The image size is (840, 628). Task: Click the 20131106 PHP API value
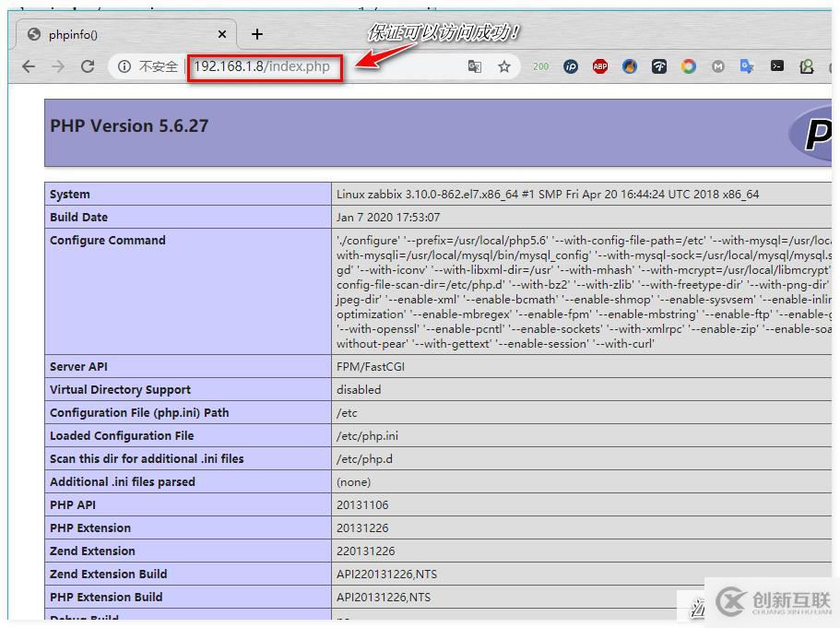(x=362, y=504)
